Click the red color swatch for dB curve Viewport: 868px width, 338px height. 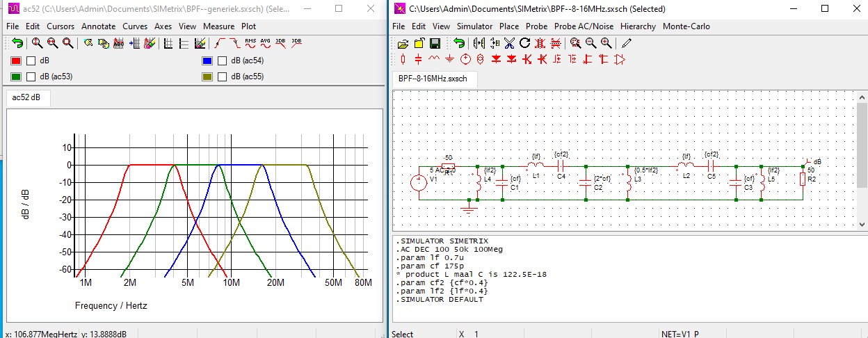coord(16,61)
